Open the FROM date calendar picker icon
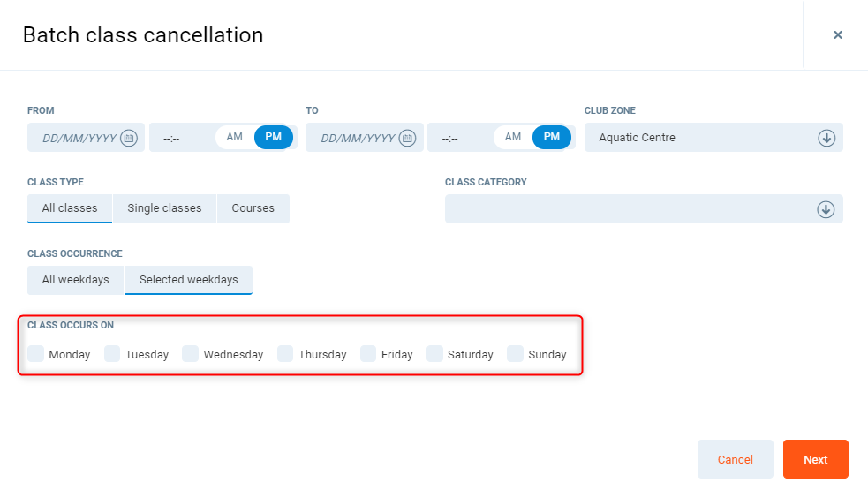This screenshot has width=868, height=498. pos(129,138)
